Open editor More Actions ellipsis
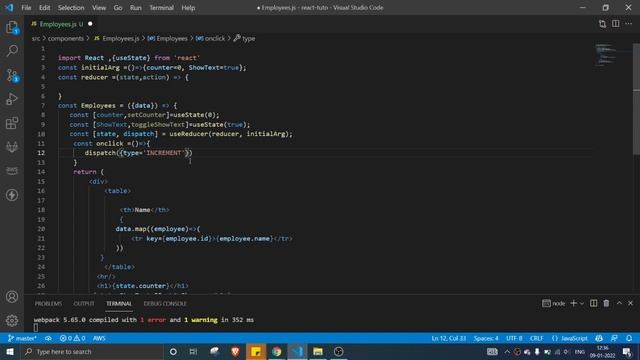 pyautogui.click(x=629, y=24)
